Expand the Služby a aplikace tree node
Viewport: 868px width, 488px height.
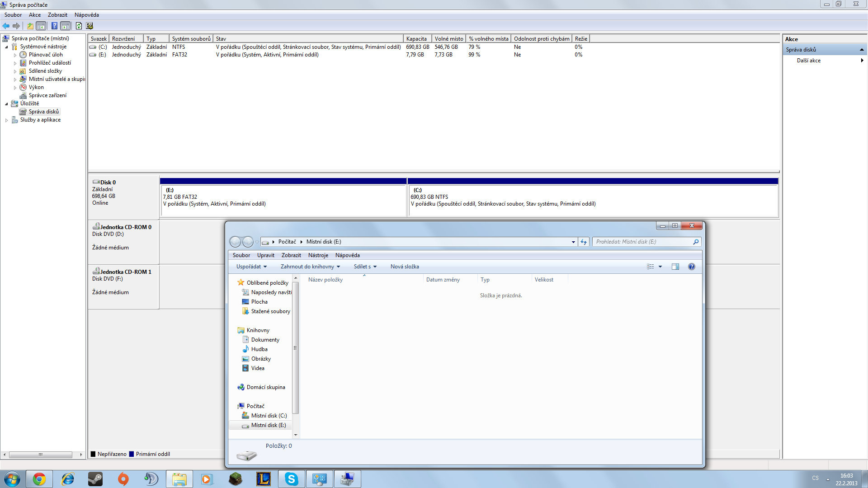pos(6,120)
